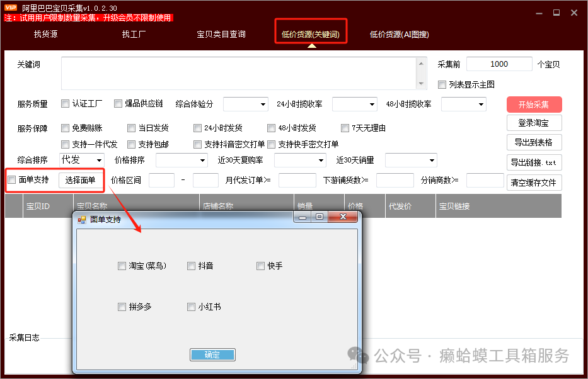Expand 近30天销量 dropdown
The height and width of the screenshot is (379, 588).
[411, 161]
